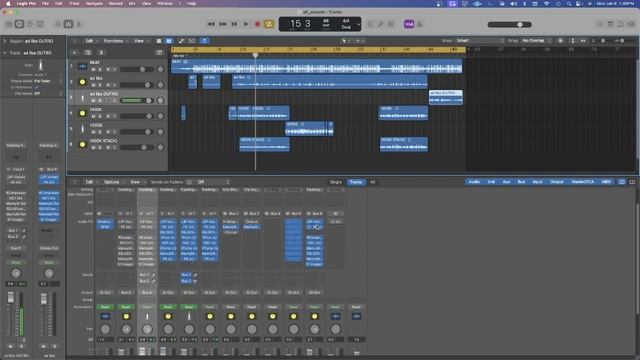Open track header configuration icon
This screenshot has width=640, height=360.
[160, 52]
